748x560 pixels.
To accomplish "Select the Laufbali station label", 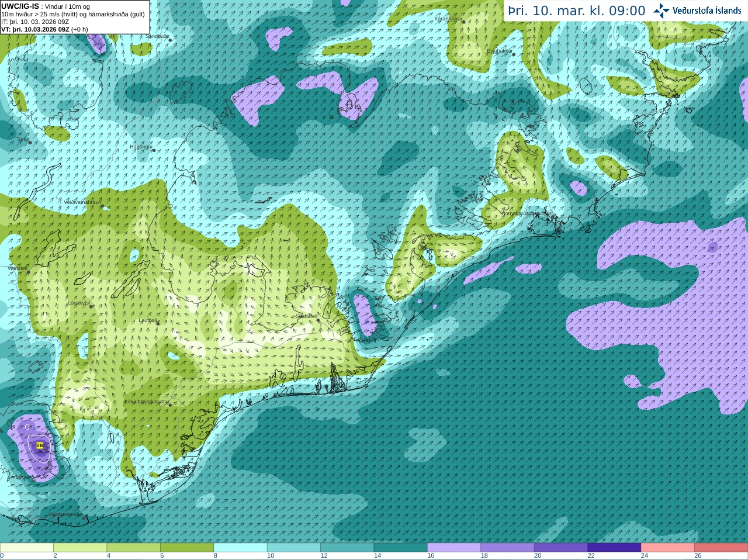I will [x=148, y=320].
